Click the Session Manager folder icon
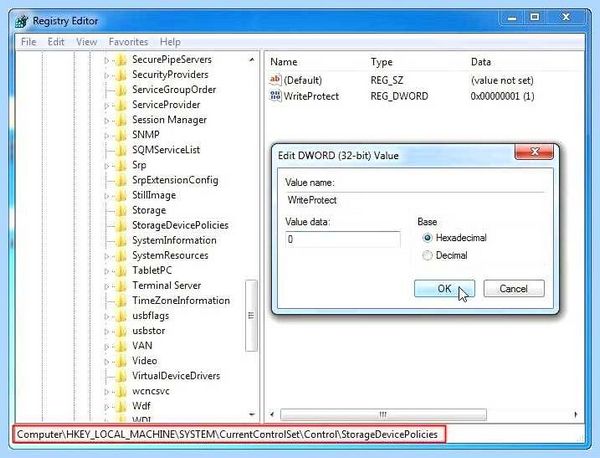The height and width of the screenshot is (458, 600). (x=121, y=120)
